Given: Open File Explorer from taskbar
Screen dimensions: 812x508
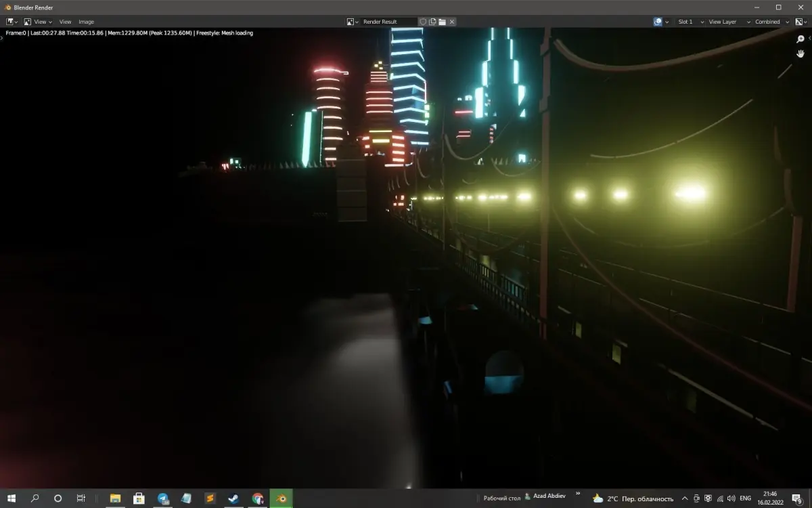Looking at the screenshot, I should [x=115, y=499].
